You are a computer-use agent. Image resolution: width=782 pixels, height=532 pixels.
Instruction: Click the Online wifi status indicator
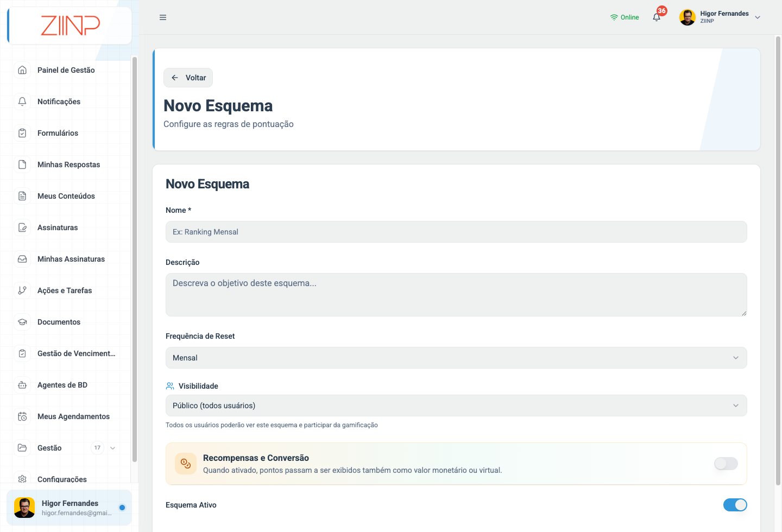pyautogui.click(x=625, y=17)
